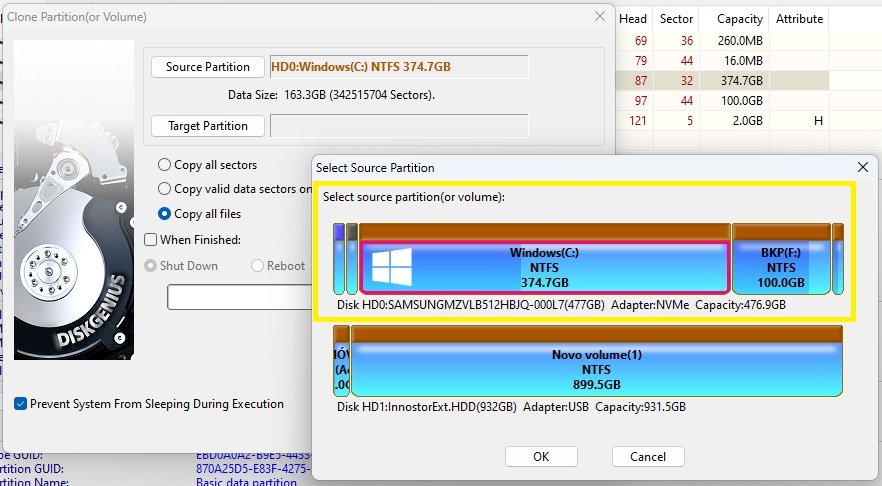Click the Sector column header
Image resolution: width=882 pixels, height=486 pixels.
[676, 19]
